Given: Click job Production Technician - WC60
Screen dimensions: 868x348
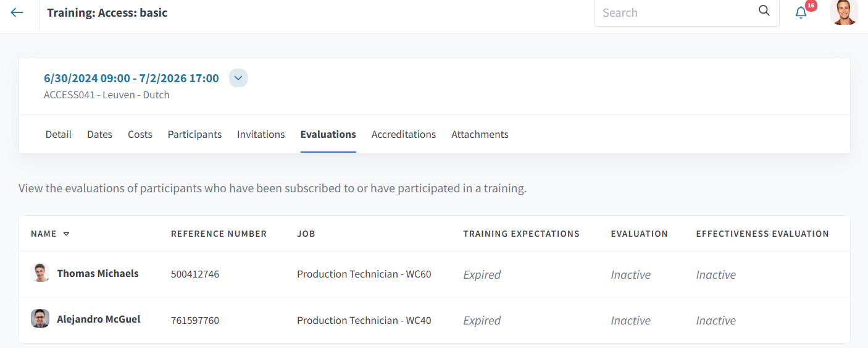Looking at the screenshot, I should (364, 274).
